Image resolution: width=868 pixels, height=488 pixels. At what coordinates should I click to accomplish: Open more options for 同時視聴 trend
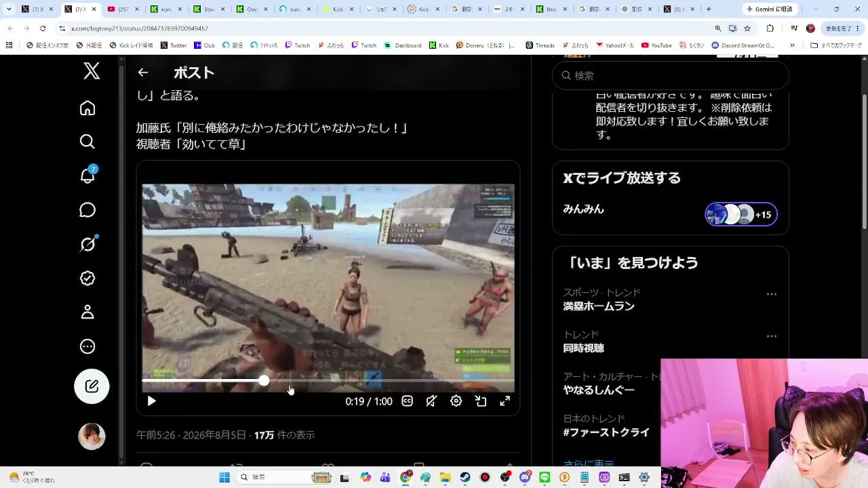point(771,336)
